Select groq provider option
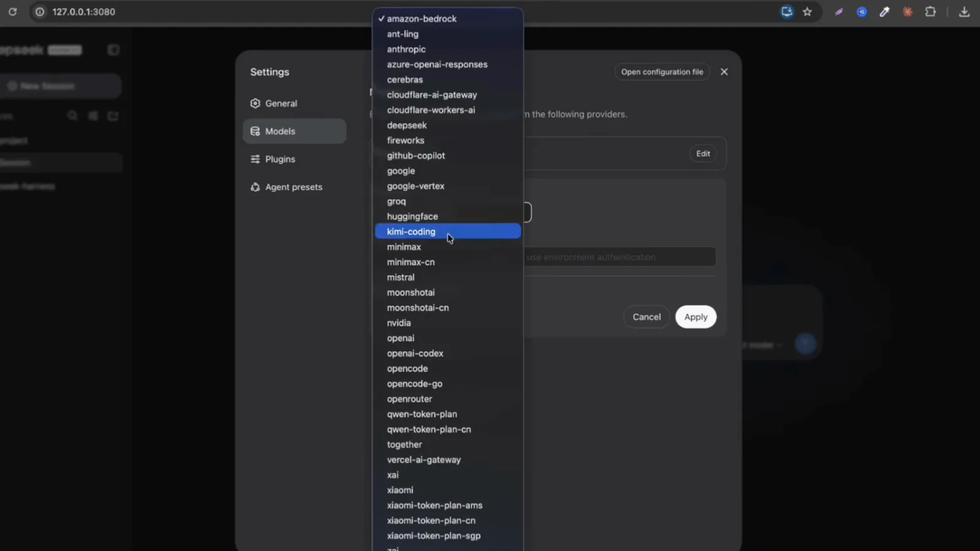The height and width of the screenshot is (551, 980). pyautogui.click(x=448, y=201)
